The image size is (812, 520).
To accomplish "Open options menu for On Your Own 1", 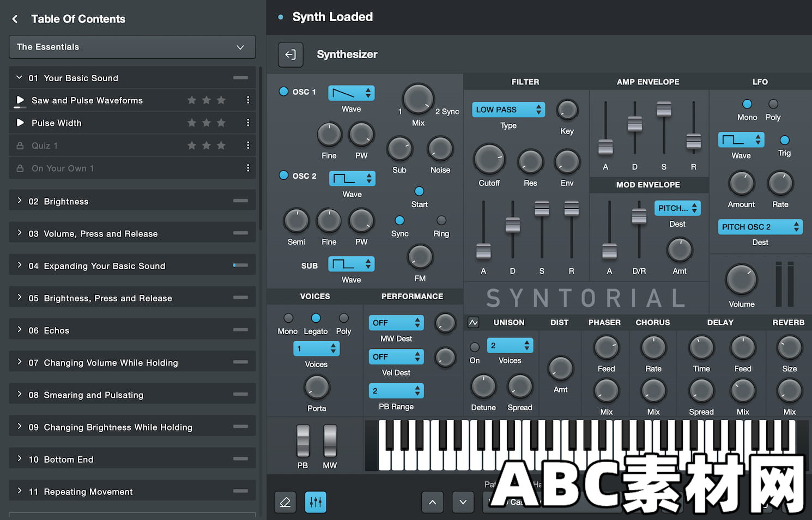I will (248, 168).
